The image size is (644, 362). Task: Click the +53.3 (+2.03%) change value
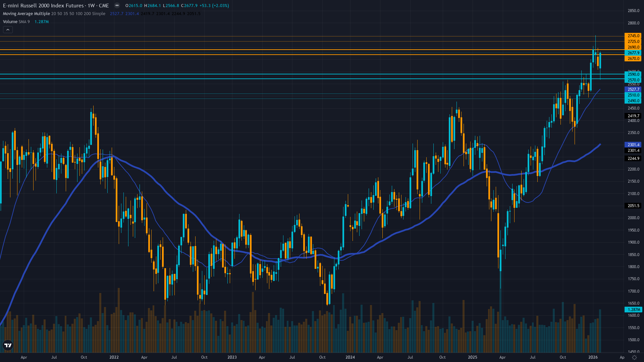(x=214, y=6)
